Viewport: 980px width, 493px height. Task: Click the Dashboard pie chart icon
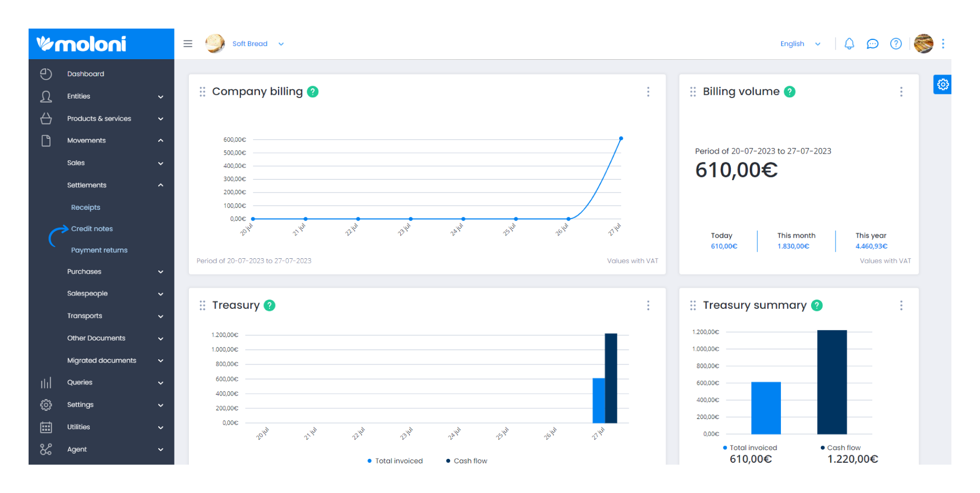(46, 74)
